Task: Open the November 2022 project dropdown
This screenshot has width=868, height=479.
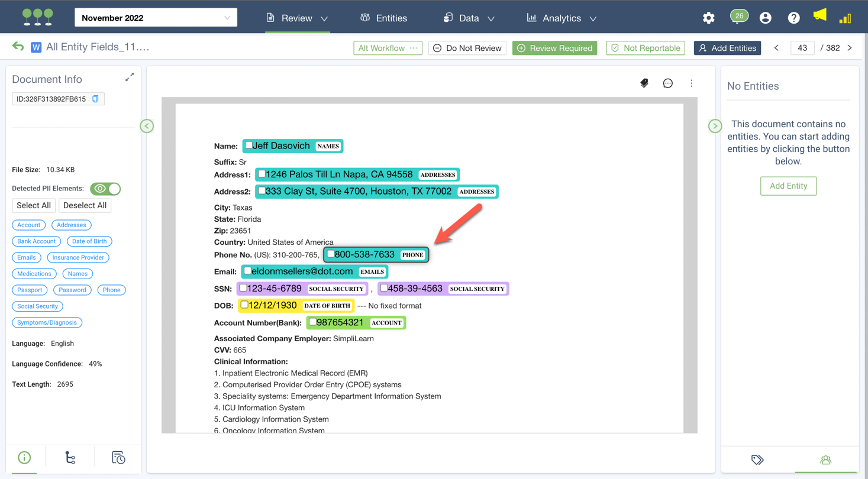Action: coord(156,18)
